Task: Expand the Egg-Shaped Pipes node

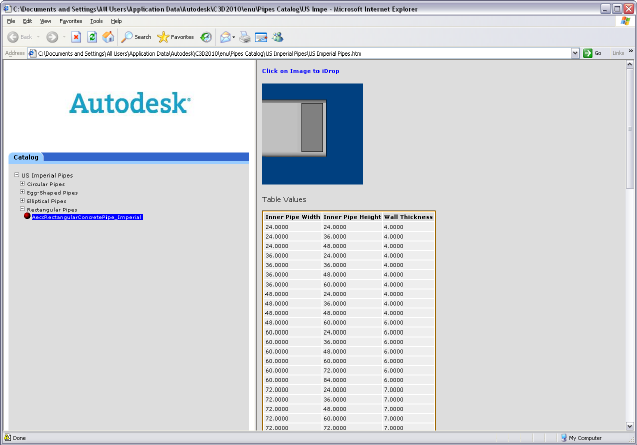Action: [x=22, y=192]
